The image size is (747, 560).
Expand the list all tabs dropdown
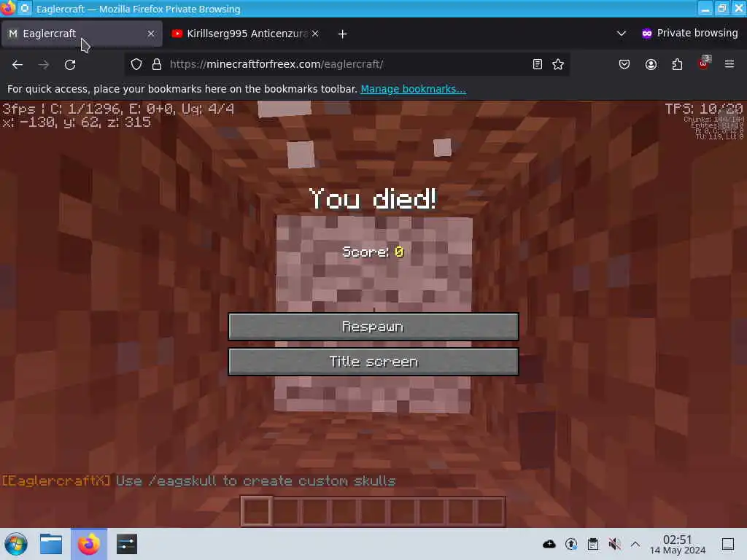click(x=622, y=34)
